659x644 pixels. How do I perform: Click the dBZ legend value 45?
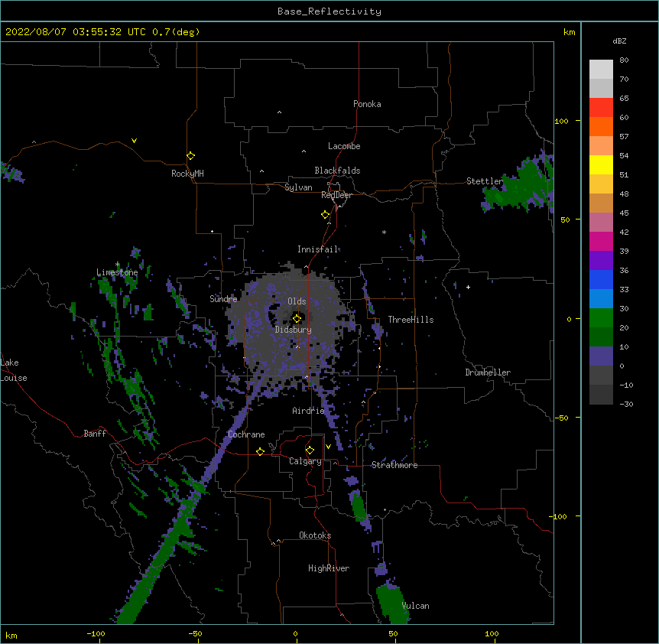(624, 213)
